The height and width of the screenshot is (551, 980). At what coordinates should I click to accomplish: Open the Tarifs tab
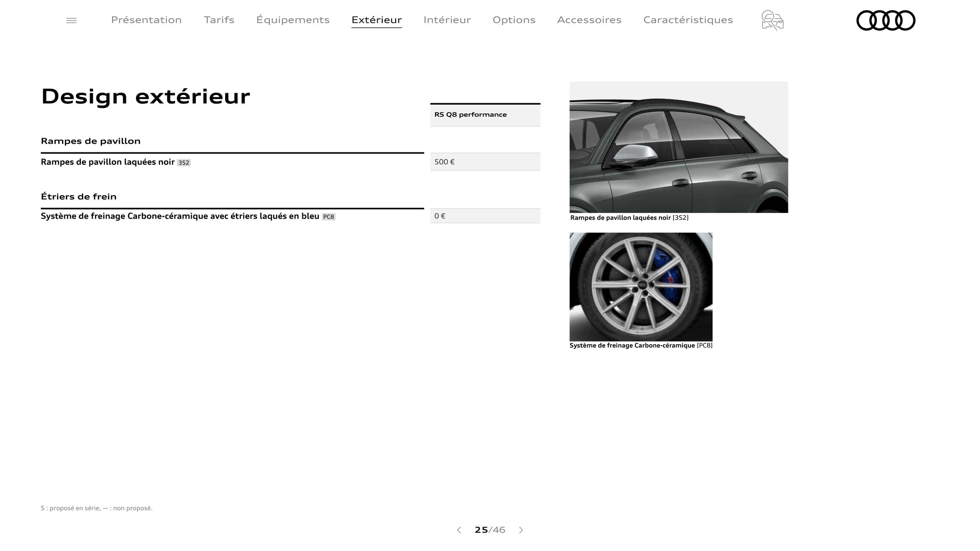[x=219, y=20]
